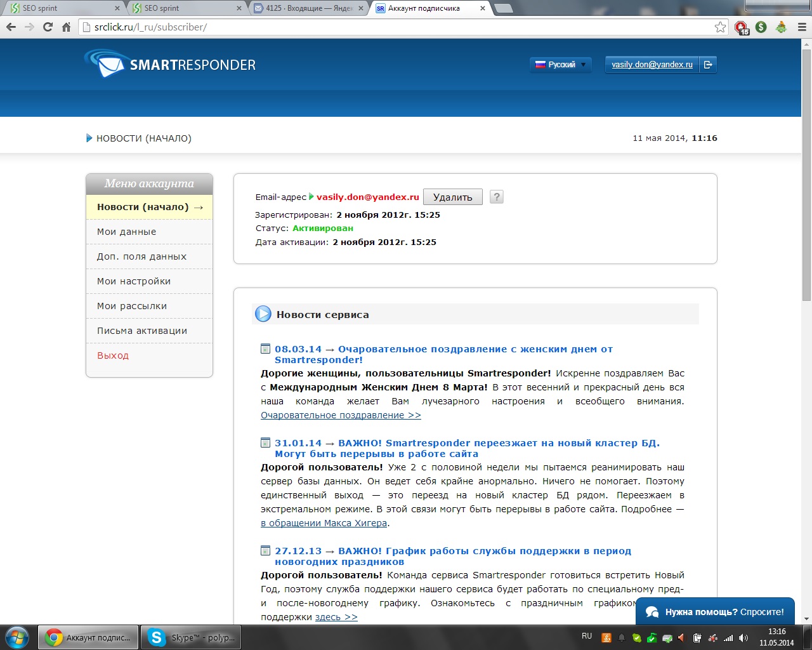
Task: Click the pine tree extension icon
Action: point(782,27)
